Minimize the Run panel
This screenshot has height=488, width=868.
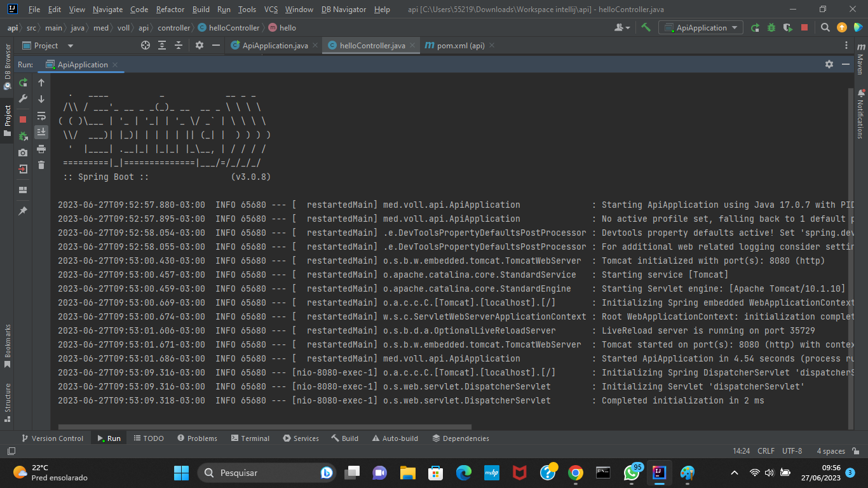coord(846,64)
